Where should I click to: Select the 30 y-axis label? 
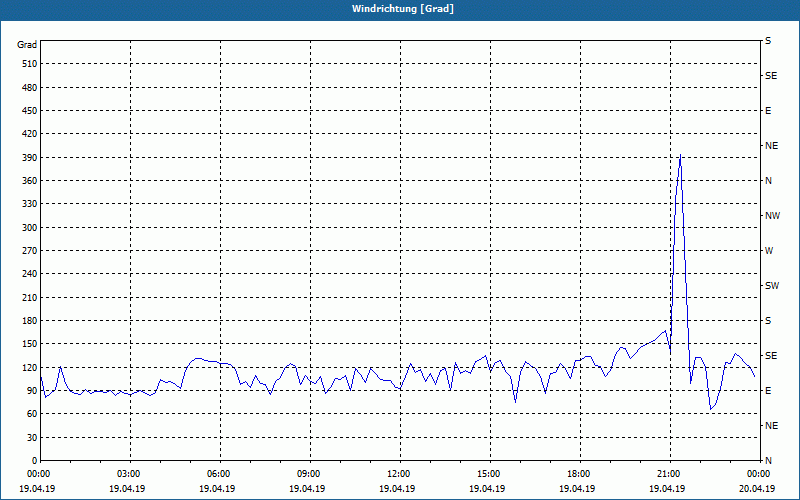tap(32, 437)
